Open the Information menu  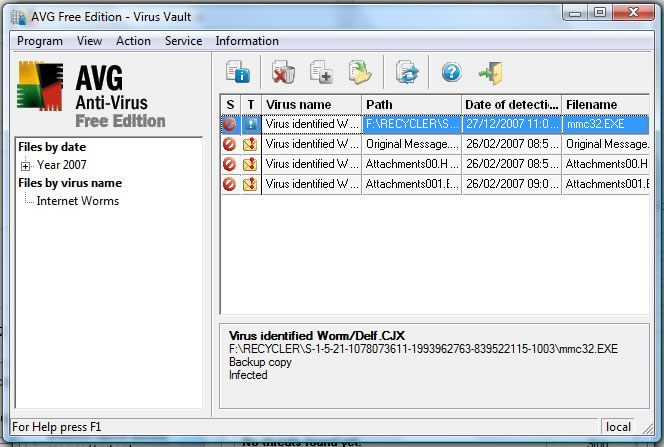click(x=247, y=41)
